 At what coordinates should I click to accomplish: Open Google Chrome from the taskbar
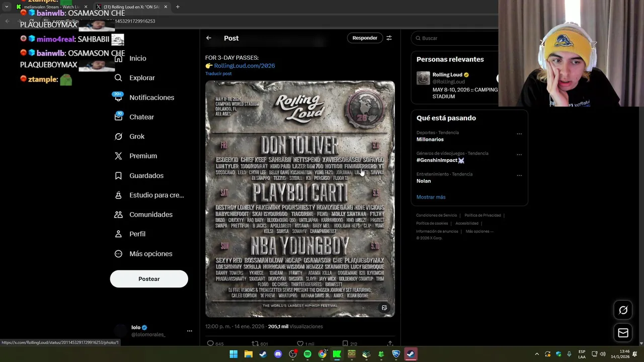322,354
